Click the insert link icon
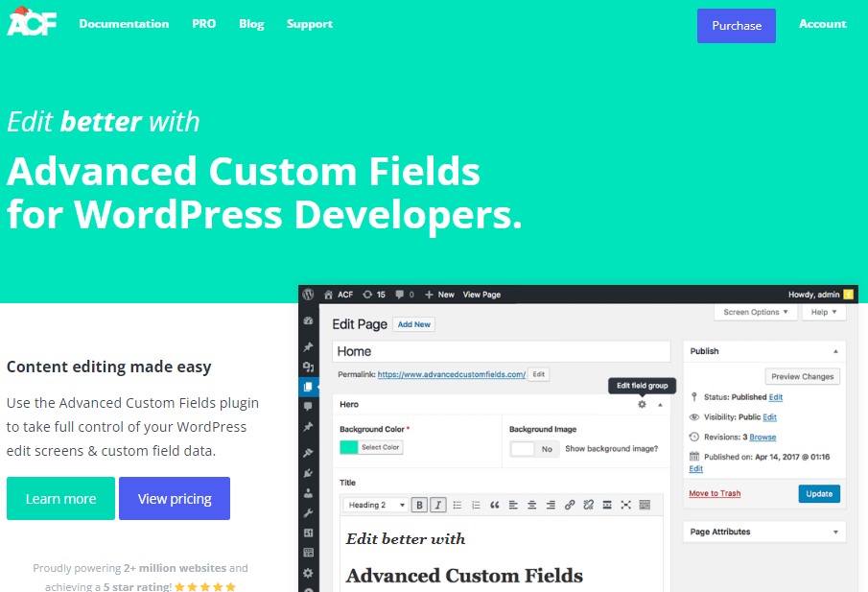This screenshot has height=592, width=868. [x=570, y=505]
